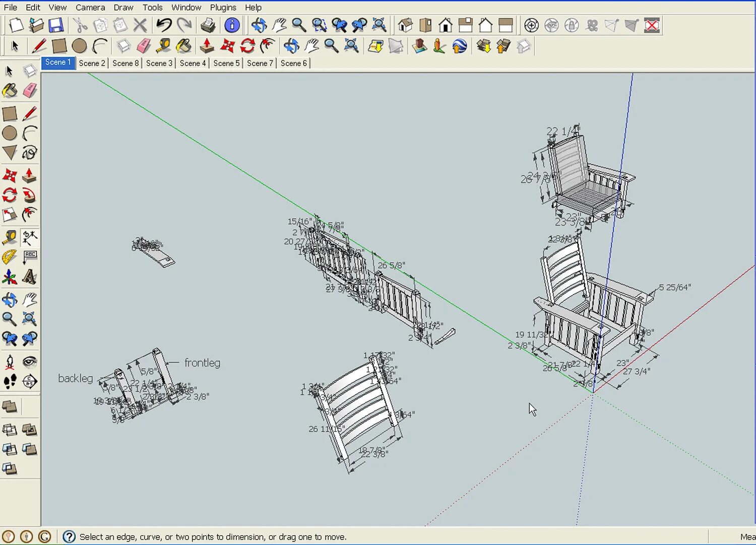Select the Dimension tool
Image resolution: width=756 pixels, height=545 pixels.
coord(30,237)
